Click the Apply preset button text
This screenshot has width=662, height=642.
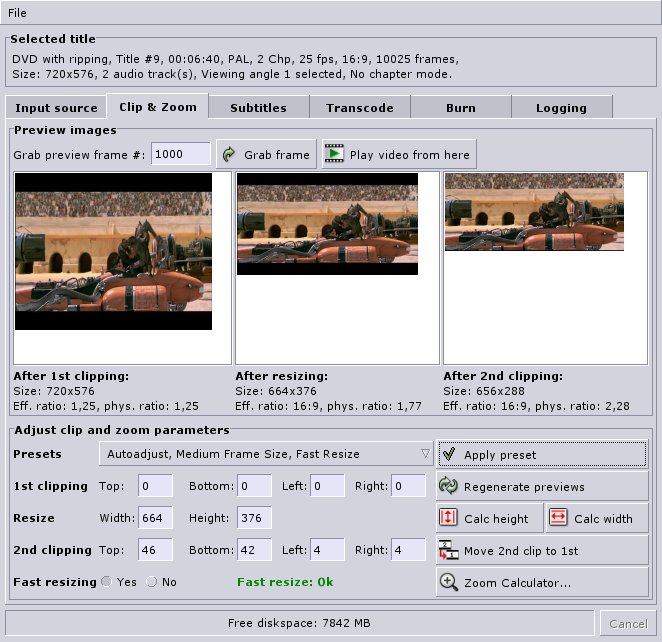click(500, 455)
